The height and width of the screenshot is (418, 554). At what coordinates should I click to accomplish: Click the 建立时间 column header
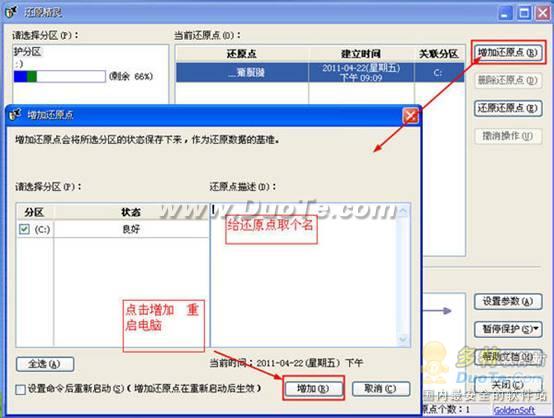tap(361, 54)
